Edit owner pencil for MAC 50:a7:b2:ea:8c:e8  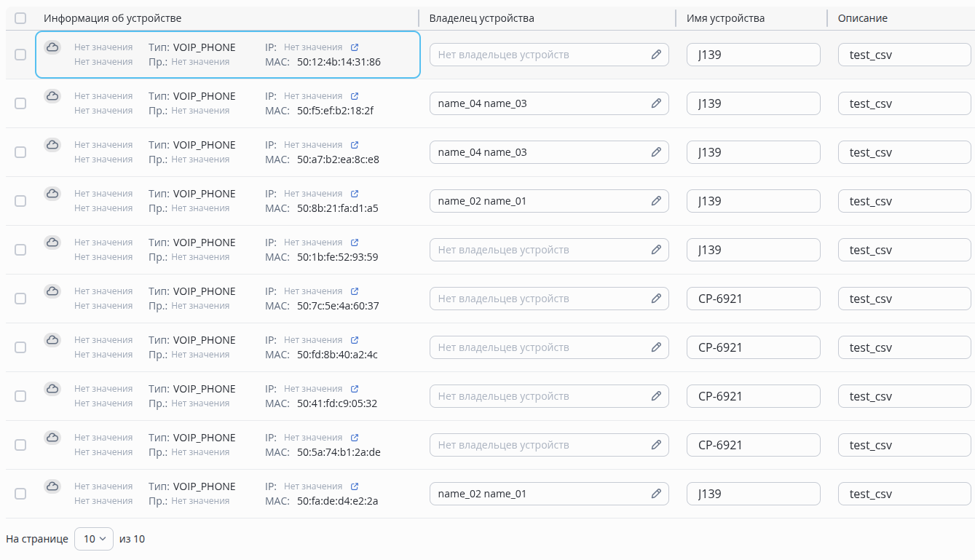click(x=656, y=152)
